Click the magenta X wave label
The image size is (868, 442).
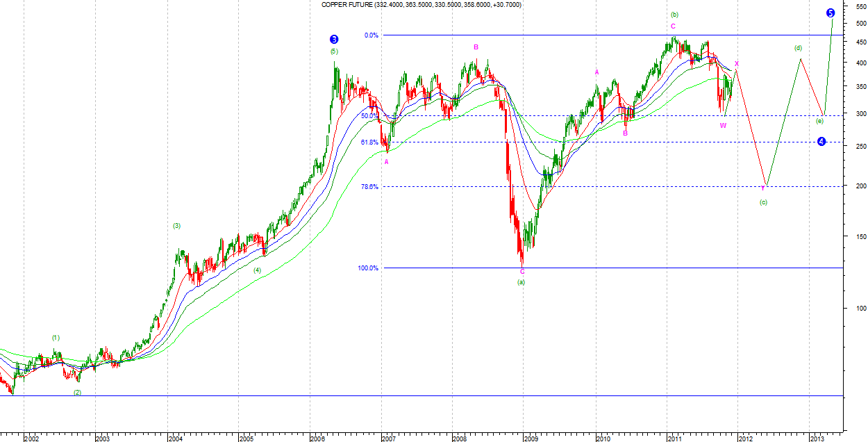[737, 64]
